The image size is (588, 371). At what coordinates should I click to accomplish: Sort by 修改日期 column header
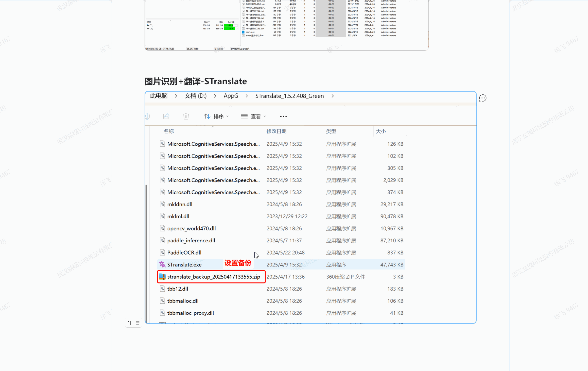276,131
